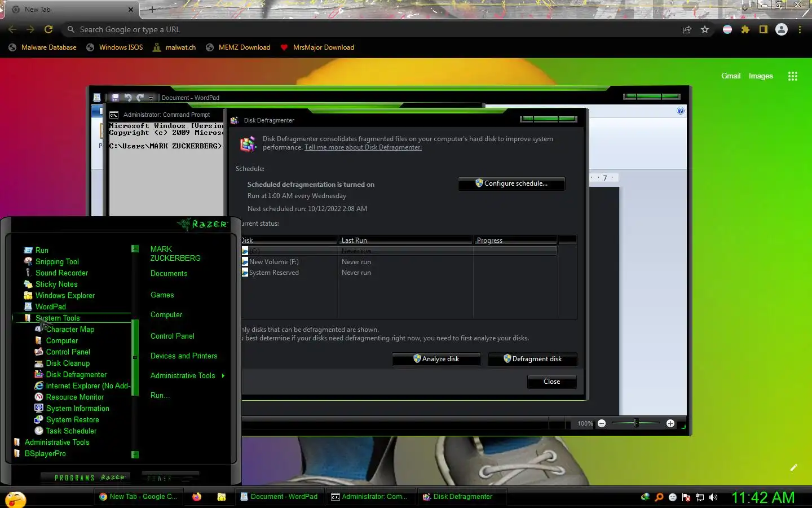Image resolution: width=812 pixels, height=508 pixels.
Task: Launch WordPad from the start menu programs list
Action: pos(50,306)
